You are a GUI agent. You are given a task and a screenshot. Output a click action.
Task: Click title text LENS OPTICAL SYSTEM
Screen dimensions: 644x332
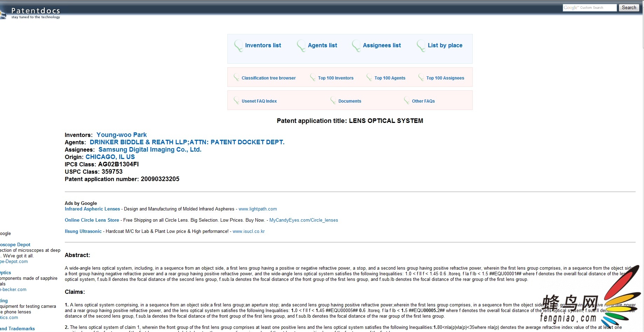click(386, 121)
